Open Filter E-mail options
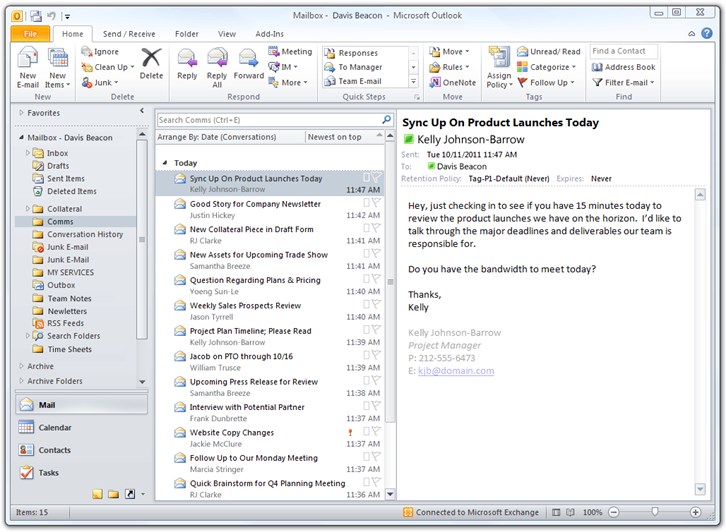The height and width of the screenshot is (532, 726). (624, 82)
